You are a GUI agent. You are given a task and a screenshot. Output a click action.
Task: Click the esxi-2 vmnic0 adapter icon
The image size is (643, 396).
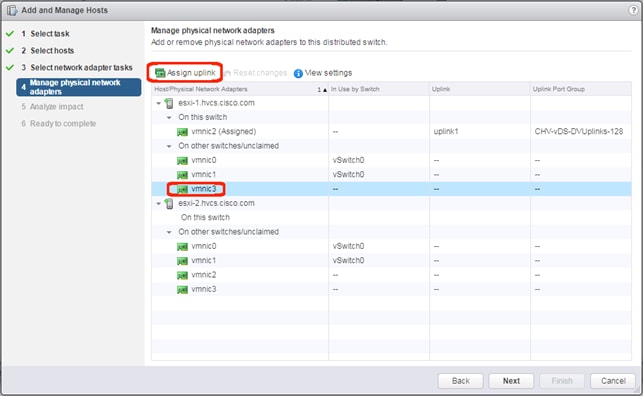182,247
